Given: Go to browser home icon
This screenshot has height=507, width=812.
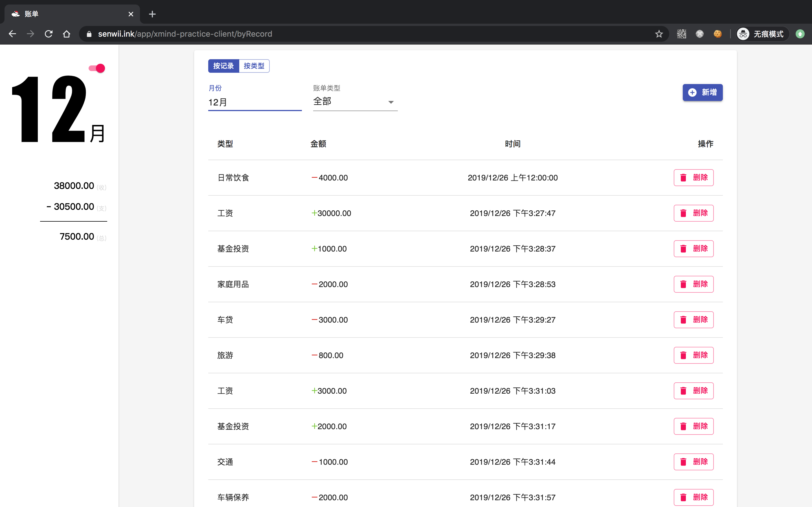Looking at the screenshot, I should point(66,34).
